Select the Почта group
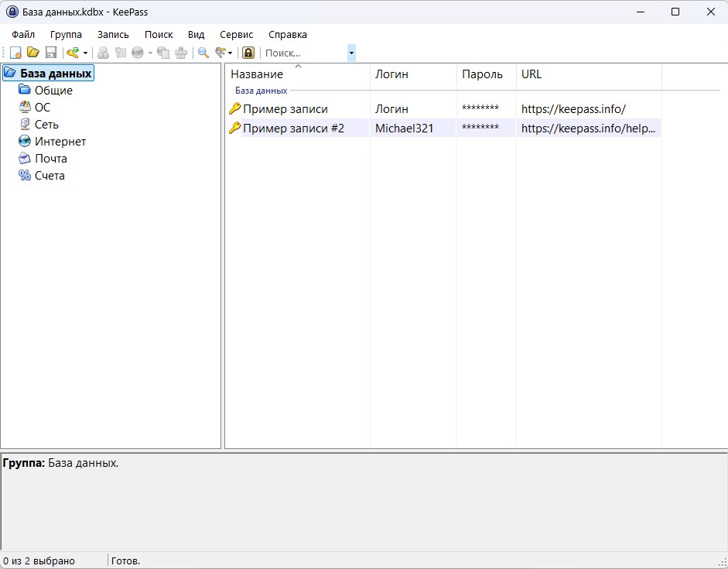728x569 pixels. point(50,159)
